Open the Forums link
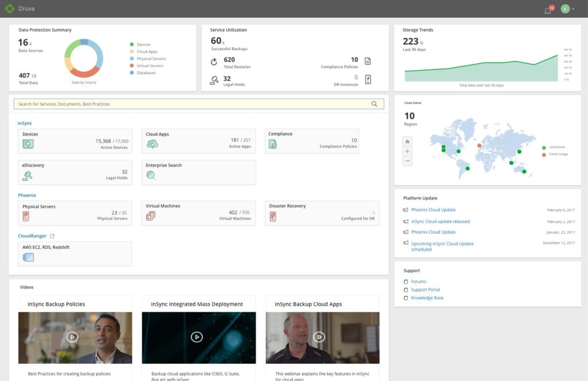This screenshot has width=588, height=381. tap(419, 282)
